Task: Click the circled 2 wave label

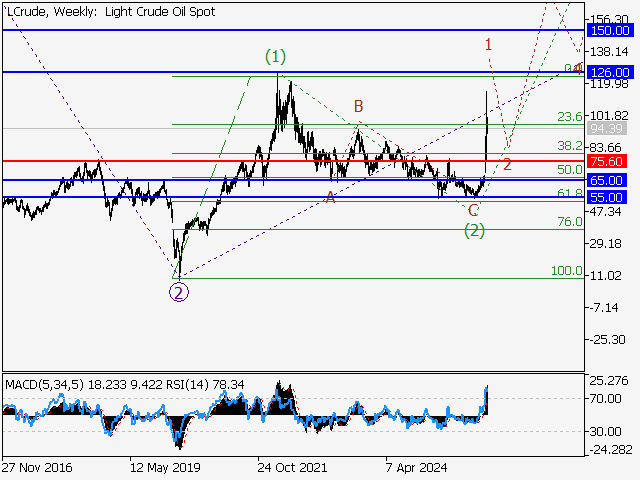Action: (178, 292)
